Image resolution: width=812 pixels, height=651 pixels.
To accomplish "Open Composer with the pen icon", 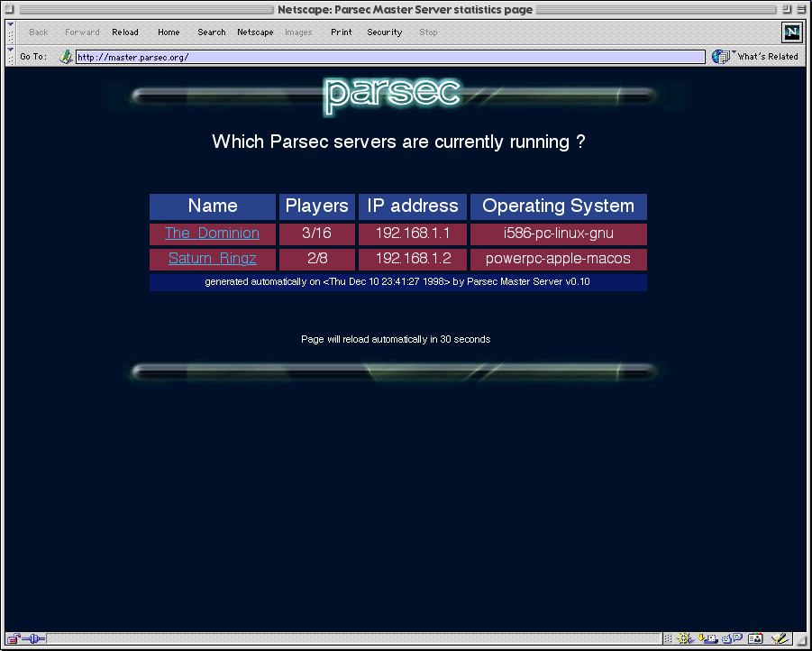I will (779, 639).
